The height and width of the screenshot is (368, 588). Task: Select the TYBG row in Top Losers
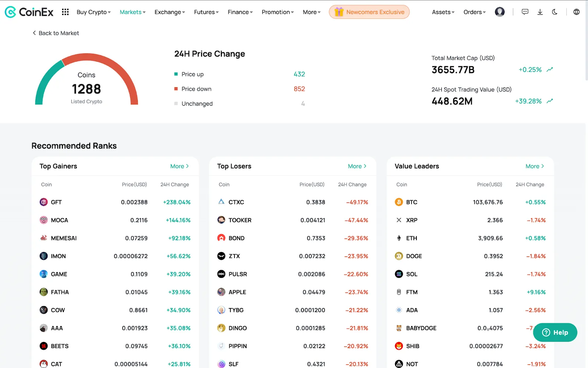click(x=293, y=310)
